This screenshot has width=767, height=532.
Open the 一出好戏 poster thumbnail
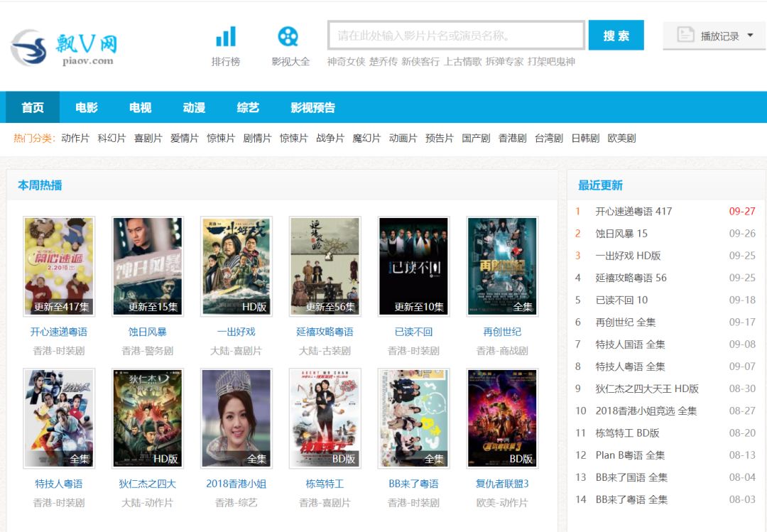(236, 266)
